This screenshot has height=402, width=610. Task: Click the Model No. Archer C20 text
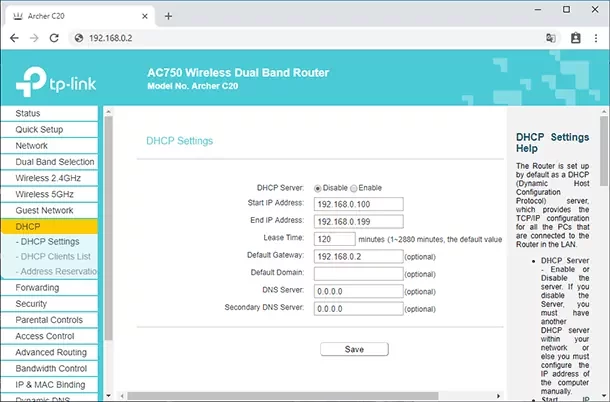pyautogui.click(x=193, y=86)
